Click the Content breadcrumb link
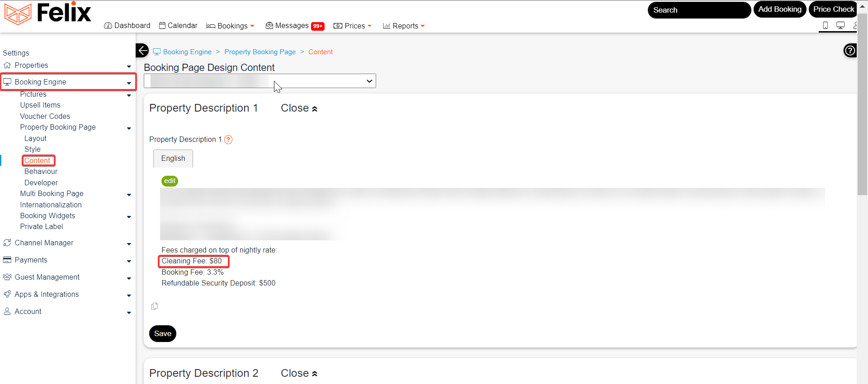This screenshot has height=384, width=868. click(x=321, y=52)
